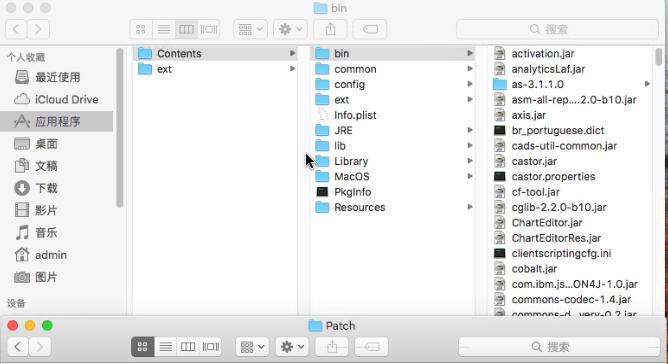The height and width of the screenshot is (364, 668).
Task: Select activation.jar file
Action: [571, 53]
